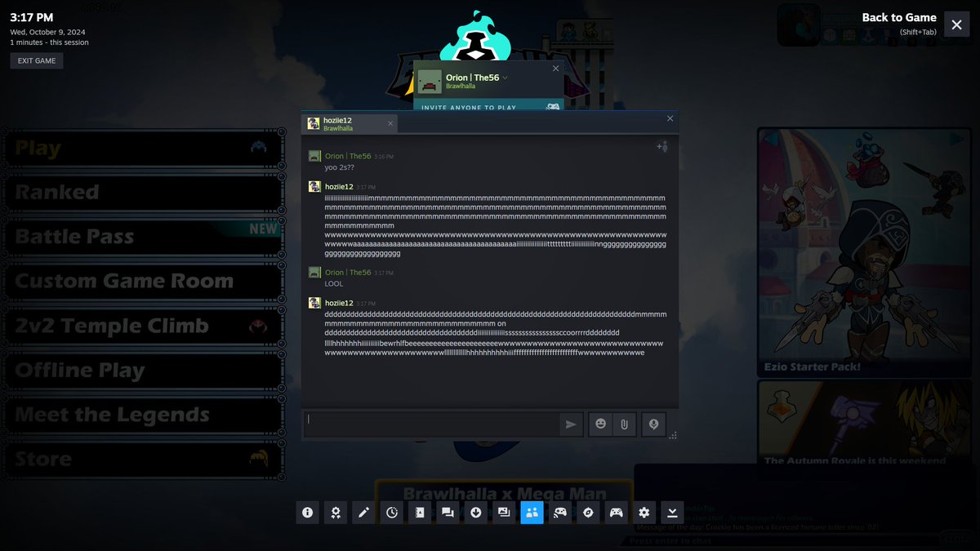Send the chat message with arrow button

pyautogui.click(x=571, y=424)
